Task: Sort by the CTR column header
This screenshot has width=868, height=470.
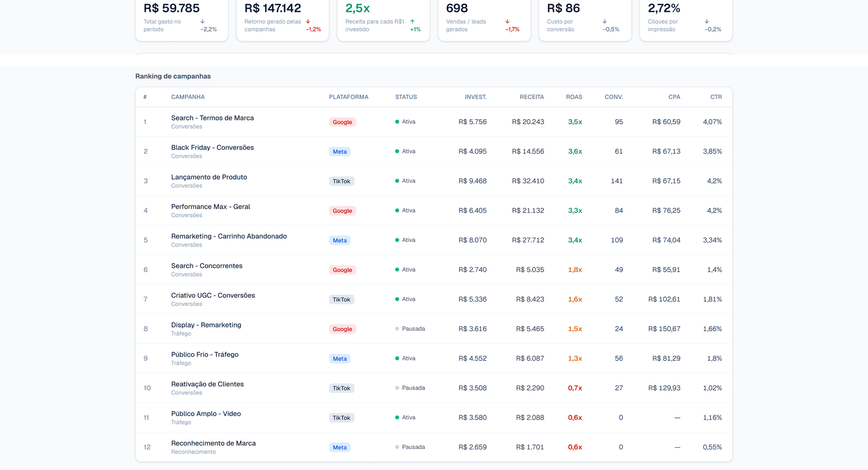Action: point(716,97)
